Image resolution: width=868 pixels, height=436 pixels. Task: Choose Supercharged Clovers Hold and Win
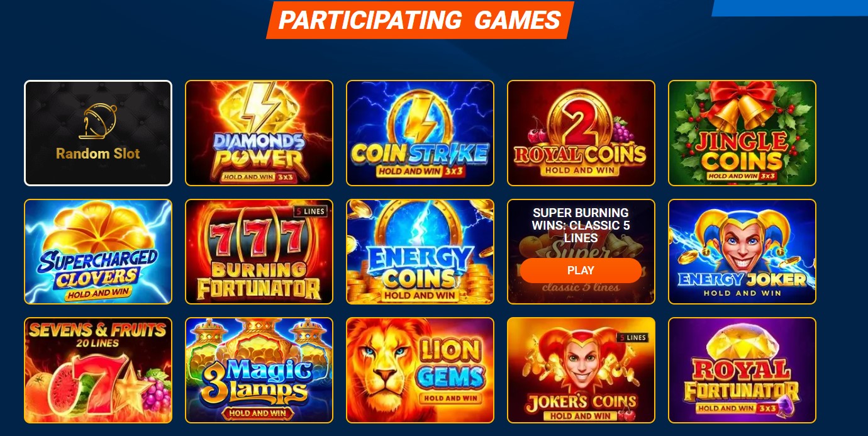pyautogui.click(x=98, y=252)
